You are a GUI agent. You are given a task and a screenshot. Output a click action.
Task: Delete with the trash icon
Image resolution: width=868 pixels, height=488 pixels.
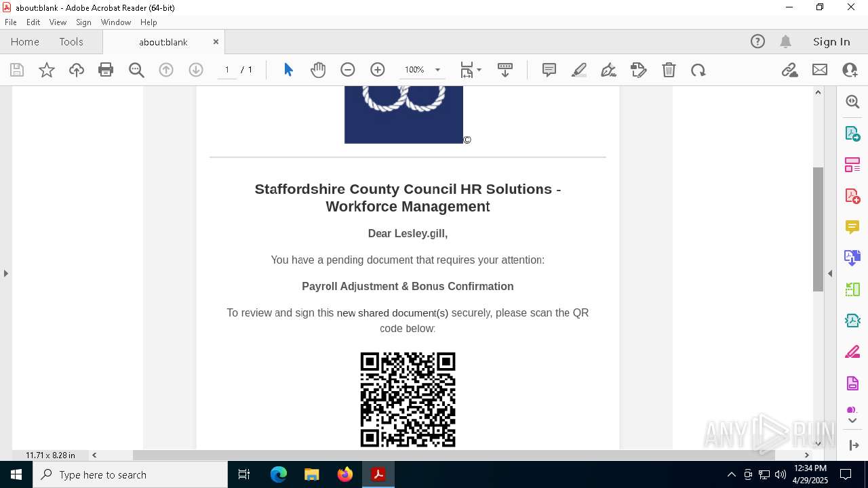pos(669,70)
